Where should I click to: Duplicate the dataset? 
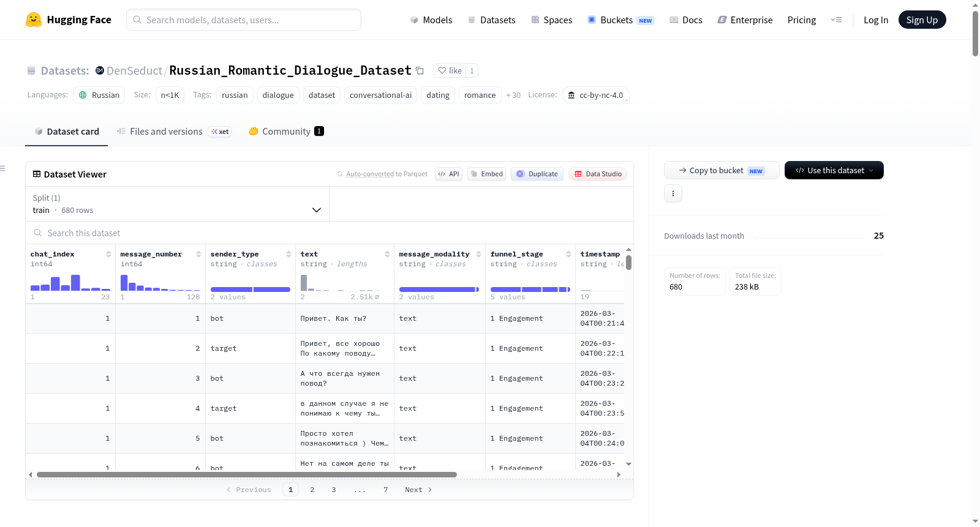tap(537, 174)
